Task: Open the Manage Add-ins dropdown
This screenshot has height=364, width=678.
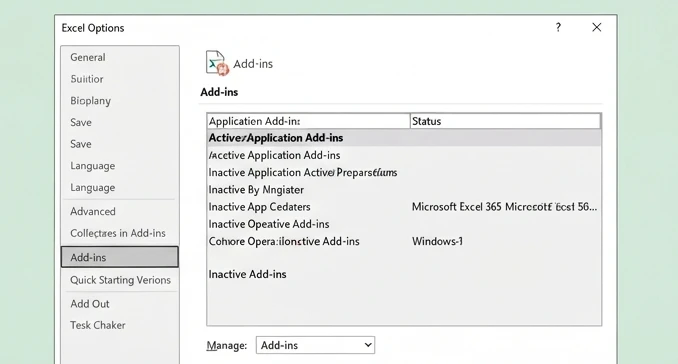Action: click(x=315, y=345)
